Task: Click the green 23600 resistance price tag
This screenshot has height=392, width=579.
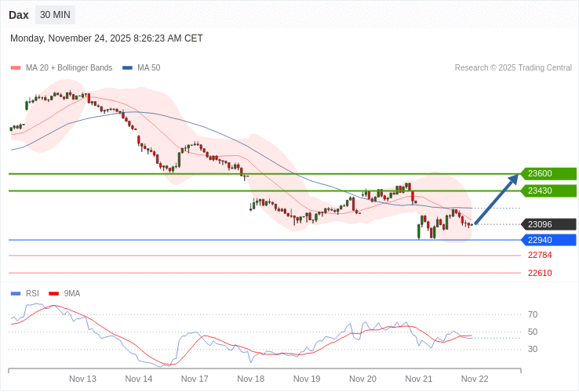Action: coord(549,174)
